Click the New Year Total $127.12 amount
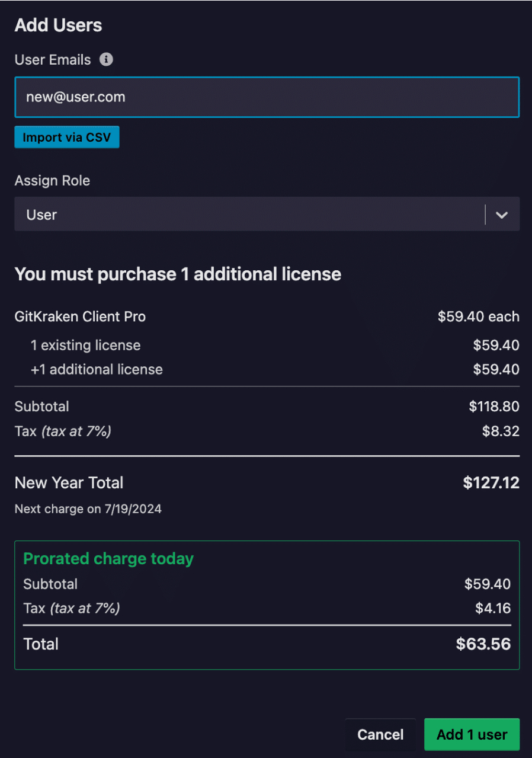The image size is (532, 758). (x=491, y=483)
